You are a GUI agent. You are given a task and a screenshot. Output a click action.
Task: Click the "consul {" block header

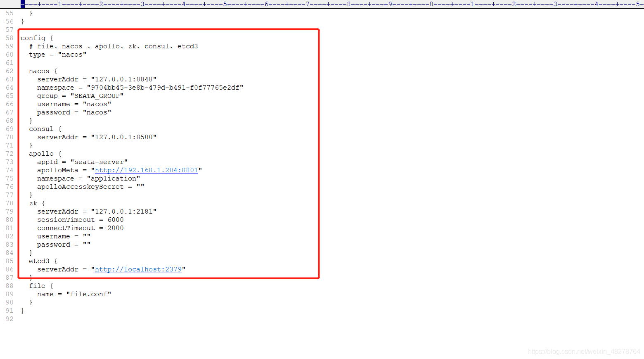[x=45, y=129]
